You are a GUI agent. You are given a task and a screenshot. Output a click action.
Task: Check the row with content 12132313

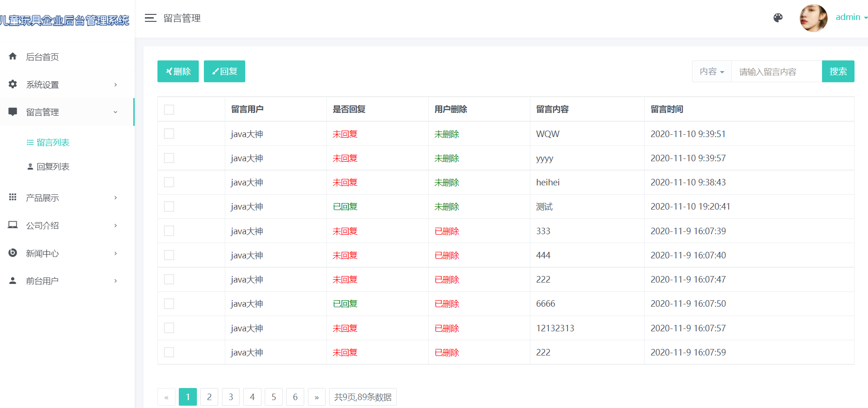[169, 328]
